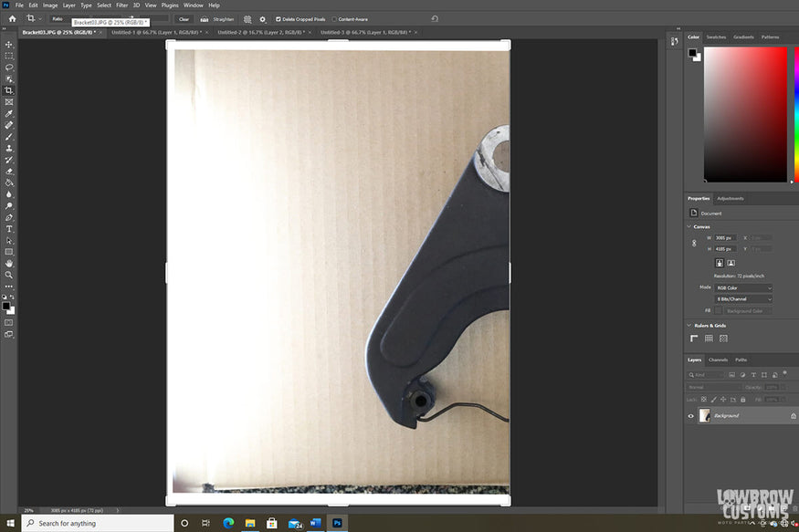Enable the Content-Aware checkbox
The width and height of the screenshot is (799, 532).
click(x=334, y=18)
